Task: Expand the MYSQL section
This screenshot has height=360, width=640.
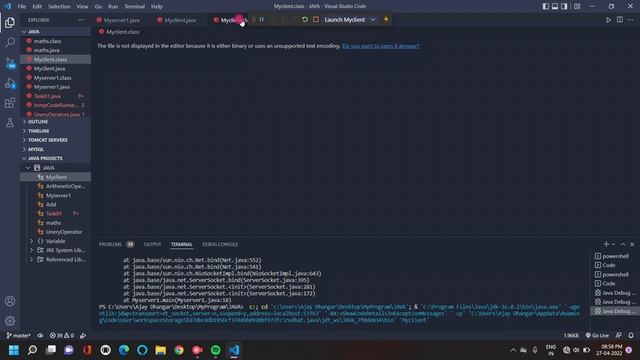Action: point(56,149)
